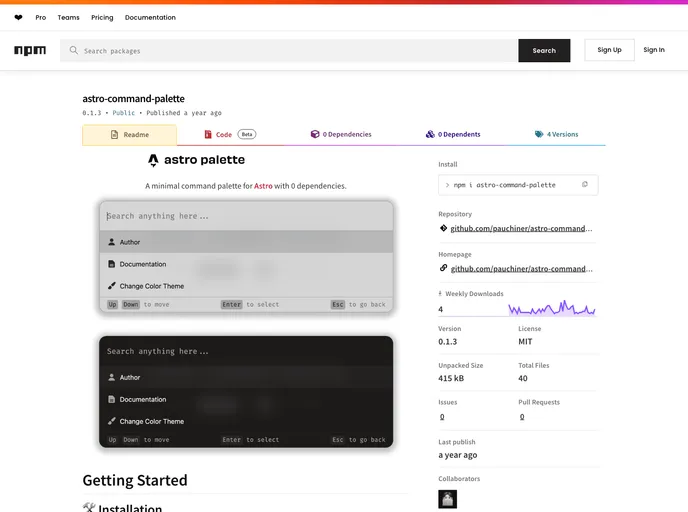
Task: Switch to the Code Beta tab
Action: click(230, 135)
